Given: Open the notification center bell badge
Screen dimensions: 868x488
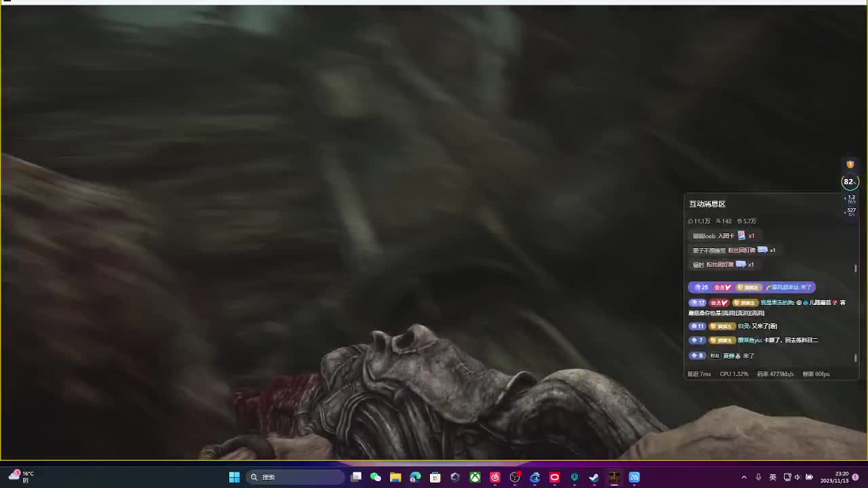Looking at the screenshot, I should (855, 477).
